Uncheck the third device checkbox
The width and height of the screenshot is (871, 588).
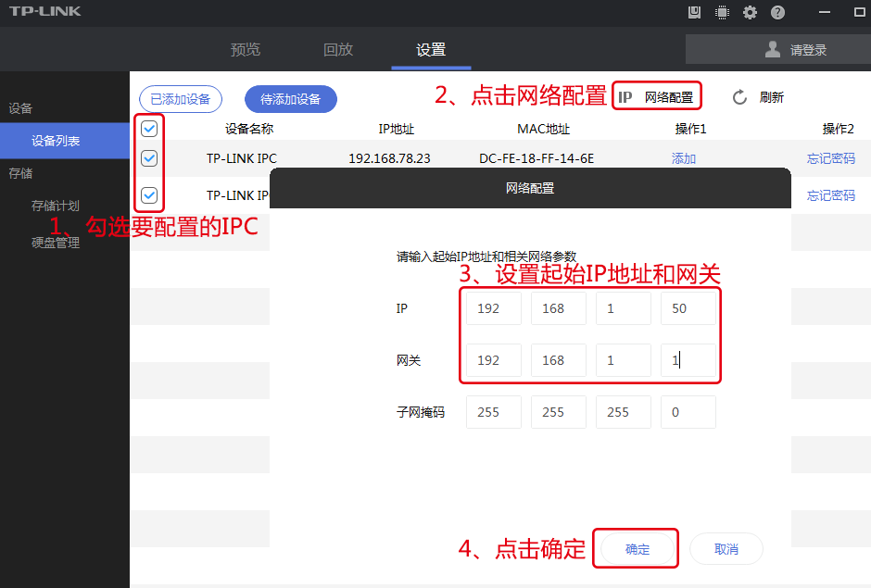pos(149,195)
